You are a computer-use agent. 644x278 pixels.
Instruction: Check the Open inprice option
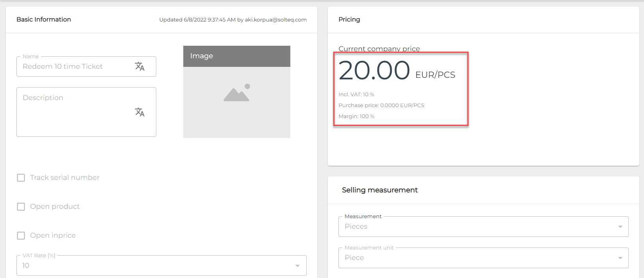coord(21,236)
